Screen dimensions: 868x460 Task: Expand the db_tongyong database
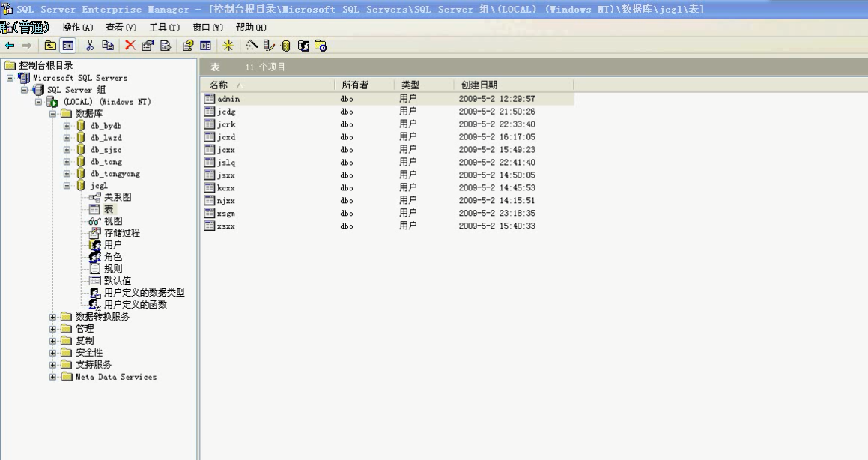pyautogui.click(x=67, y=174)
